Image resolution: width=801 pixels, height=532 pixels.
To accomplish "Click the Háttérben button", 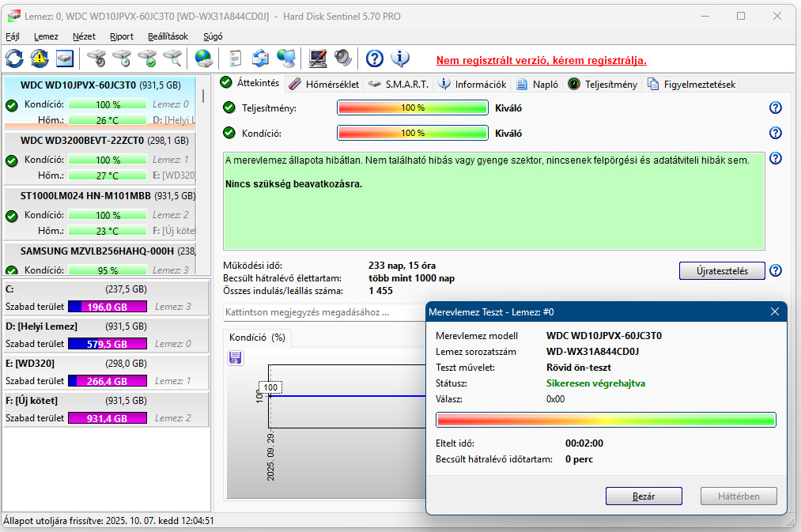I will point(739,496).
